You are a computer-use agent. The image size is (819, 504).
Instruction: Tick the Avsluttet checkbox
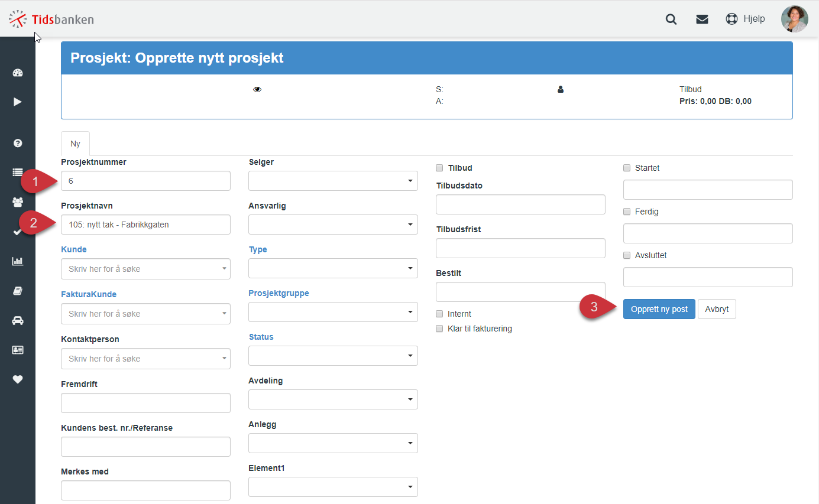tap(627, 255)
